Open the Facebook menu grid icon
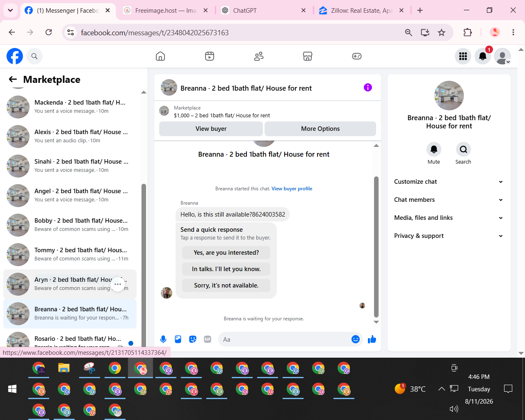The height and width of the screenshot is (420, 525). click(x=463, y=56)
